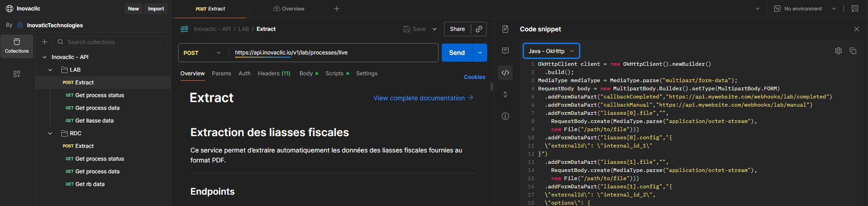
Task: Open the POST method dropdown
Action: (202, 53)
